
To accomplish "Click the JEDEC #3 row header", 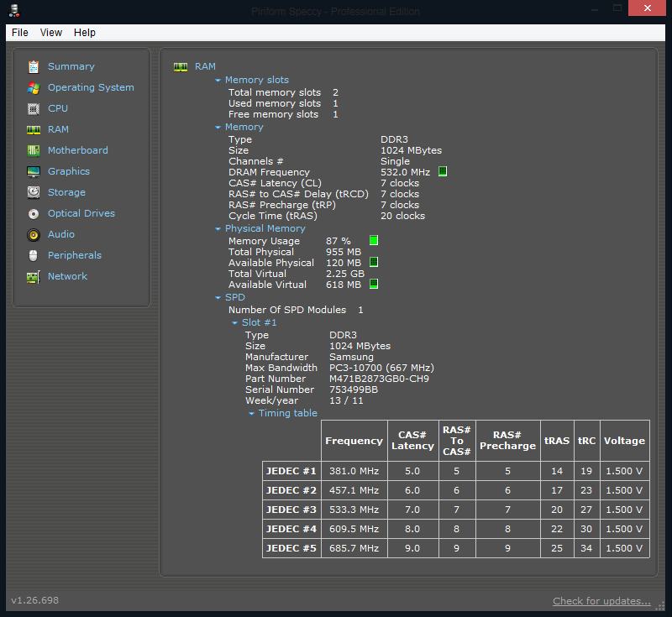I will tap(291, 510).
